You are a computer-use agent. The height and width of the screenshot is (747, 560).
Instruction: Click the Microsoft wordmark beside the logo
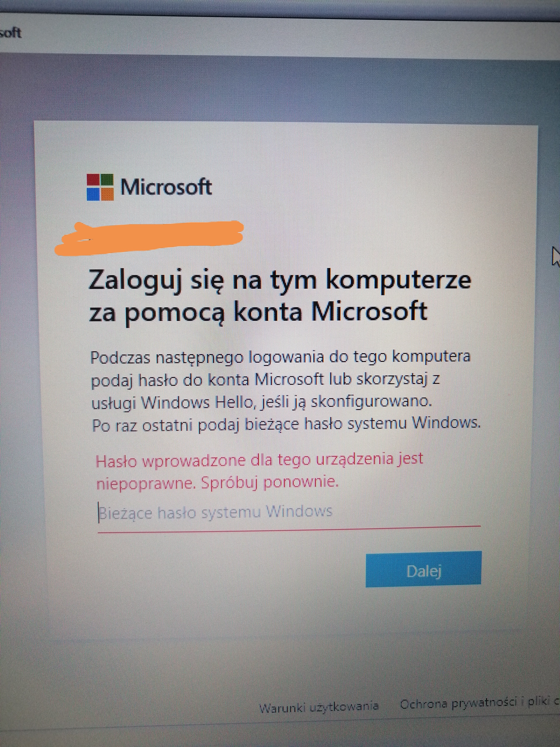click(166, 187)
